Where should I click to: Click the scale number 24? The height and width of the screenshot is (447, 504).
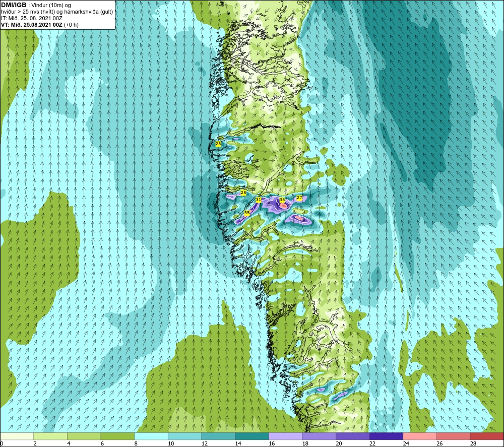[406, 444]
